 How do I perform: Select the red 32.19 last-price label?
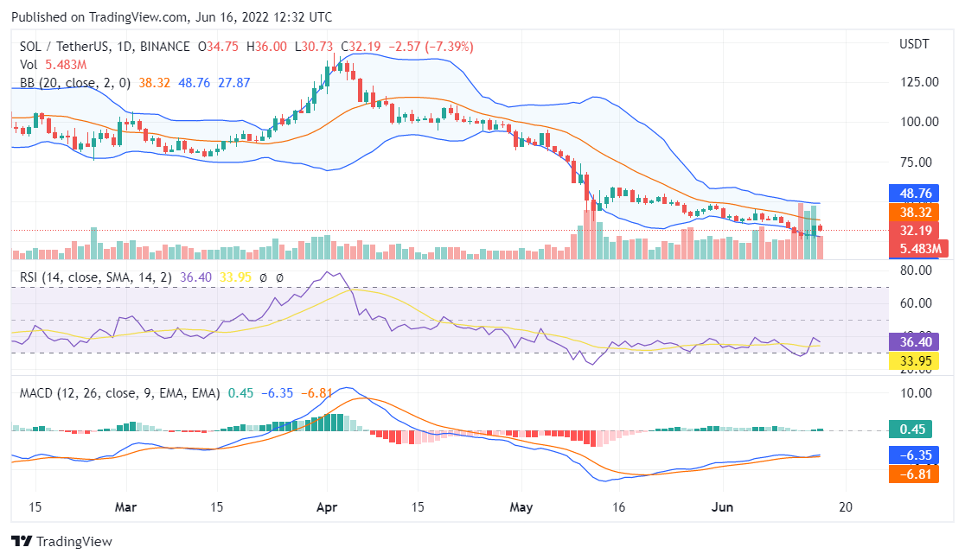917,231
